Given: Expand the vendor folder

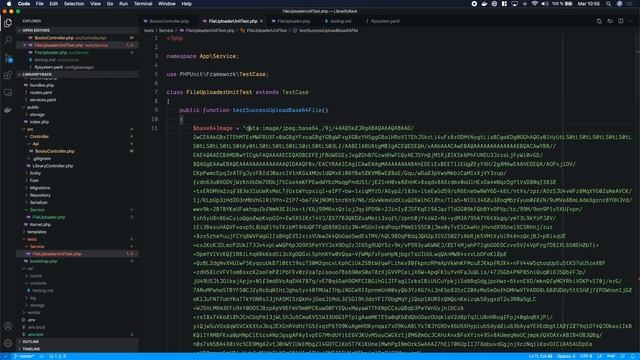Looking at the screenshot, I should click(x=34, y=313).
